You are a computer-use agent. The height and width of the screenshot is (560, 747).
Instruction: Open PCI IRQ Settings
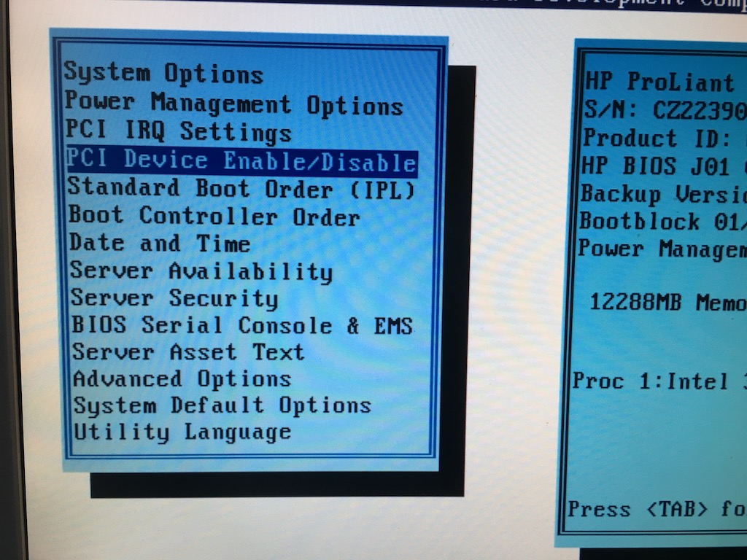click(179, 132)
